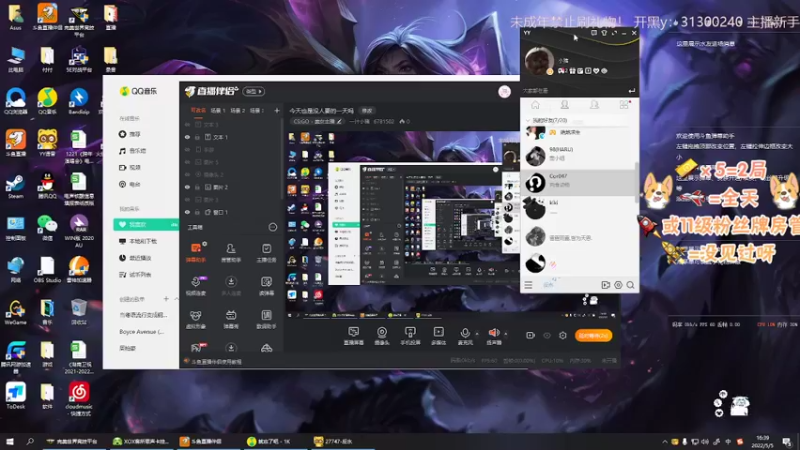
Task: Open the streamer tasks tool
Action: (266, 252)
